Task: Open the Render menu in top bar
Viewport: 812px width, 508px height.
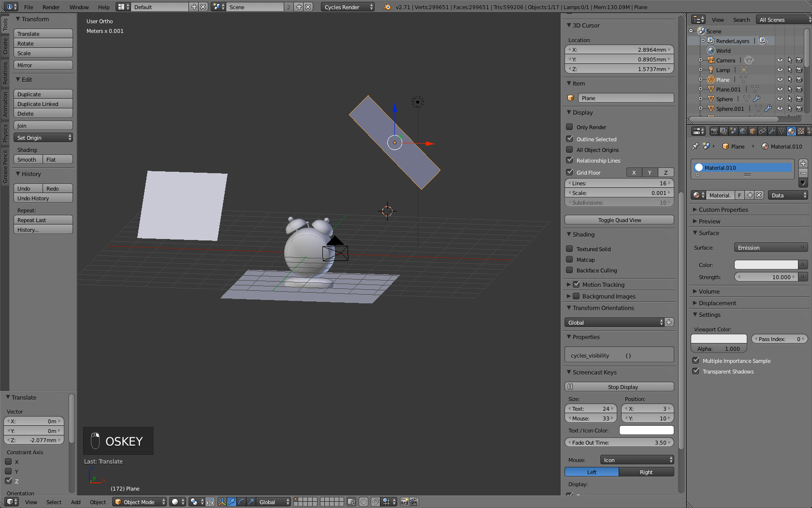Action: pyautogui.click(x=51, y=7)
